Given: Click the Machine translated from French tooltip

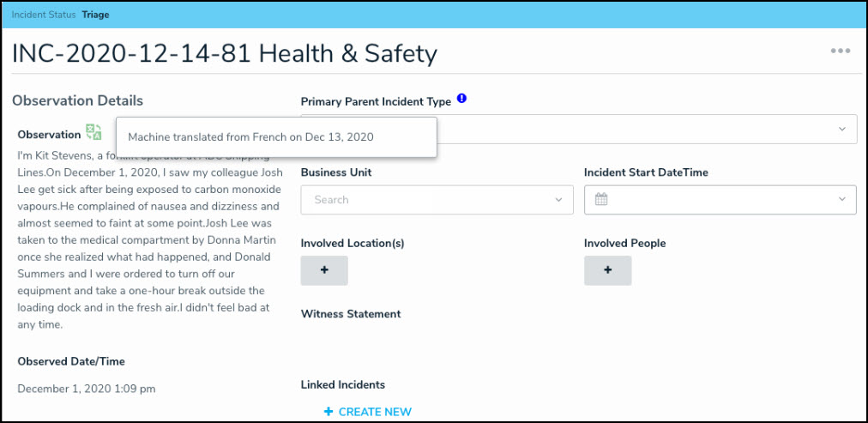Looking at the screenshot, I should (250, 136).
